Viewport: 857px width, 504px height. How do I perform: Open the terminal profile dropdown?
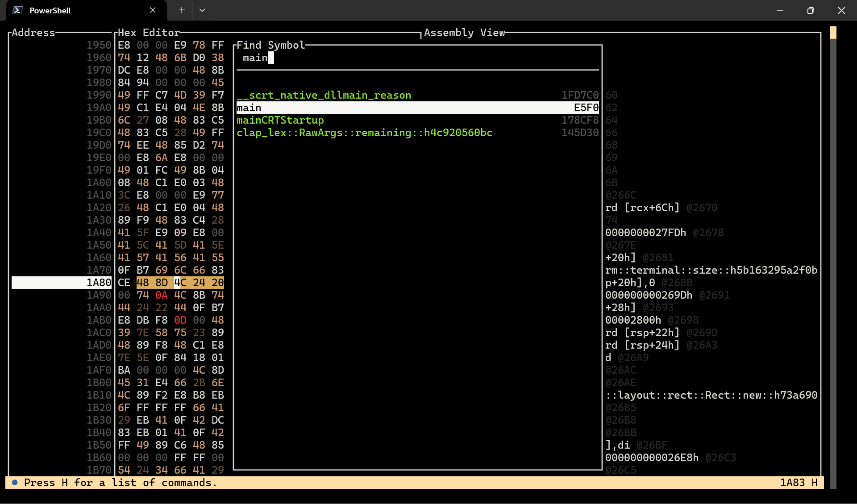pyautogui.click(x=202, y=10)
